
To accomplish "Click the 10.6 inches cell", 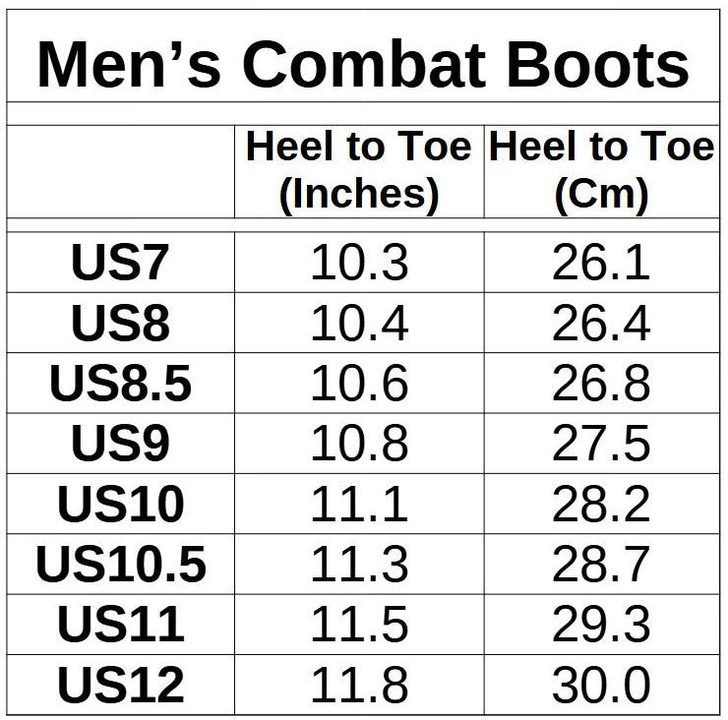I will [x=359, y=384].
